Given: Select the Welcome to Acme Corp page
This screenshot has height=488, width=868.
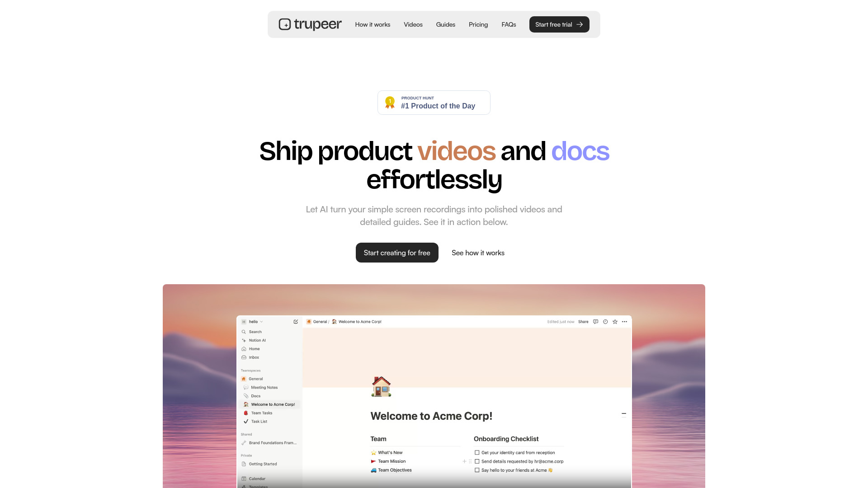Looking at the screenshot, I should [272, 404].
